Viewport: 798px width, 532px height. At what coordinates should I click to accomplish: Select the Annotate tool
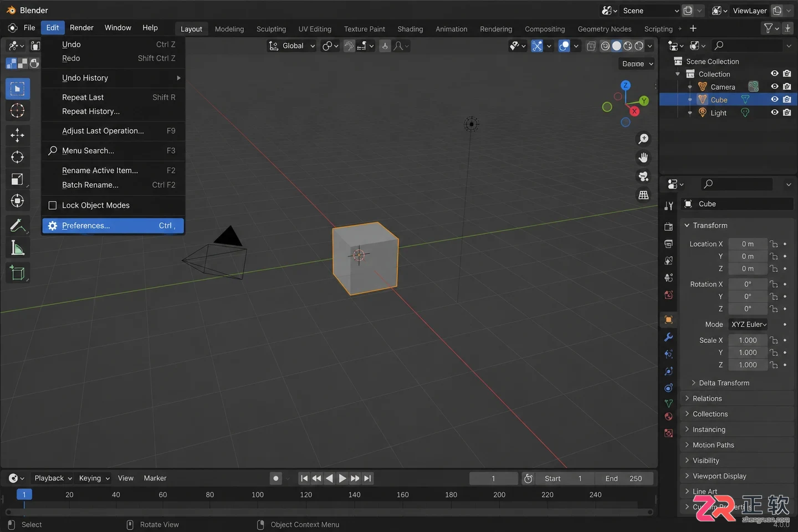pyautogui.click(x=17, y=226)
